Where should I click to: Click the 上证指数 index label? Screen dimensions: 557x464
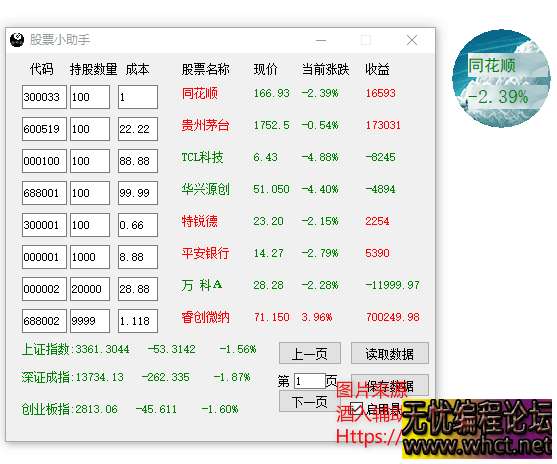click(x=45, y=349)
